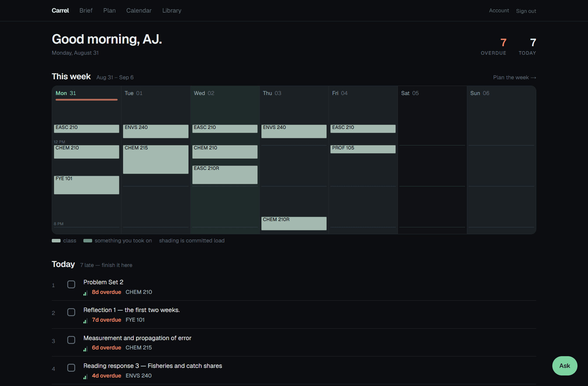Click the light class legend swatch
This screenshot has height=386, width=588.
click(x=56, y=241)
